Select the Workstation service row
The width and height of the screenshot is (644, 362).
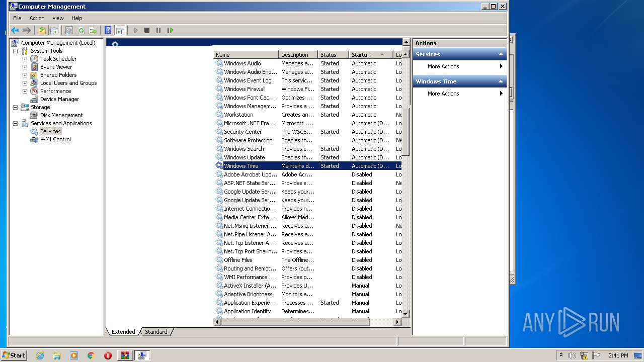[308, 115]
